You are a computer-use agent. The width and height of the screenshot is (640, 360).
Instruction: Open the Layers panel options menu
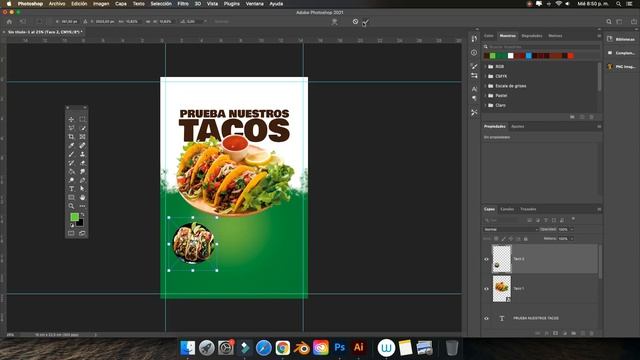pyautogui.click(x=599, y=209)
